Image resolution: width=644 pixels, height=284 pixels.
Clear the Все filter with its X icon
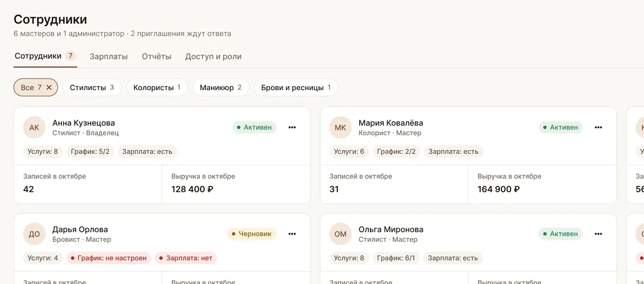click(49, 87)
